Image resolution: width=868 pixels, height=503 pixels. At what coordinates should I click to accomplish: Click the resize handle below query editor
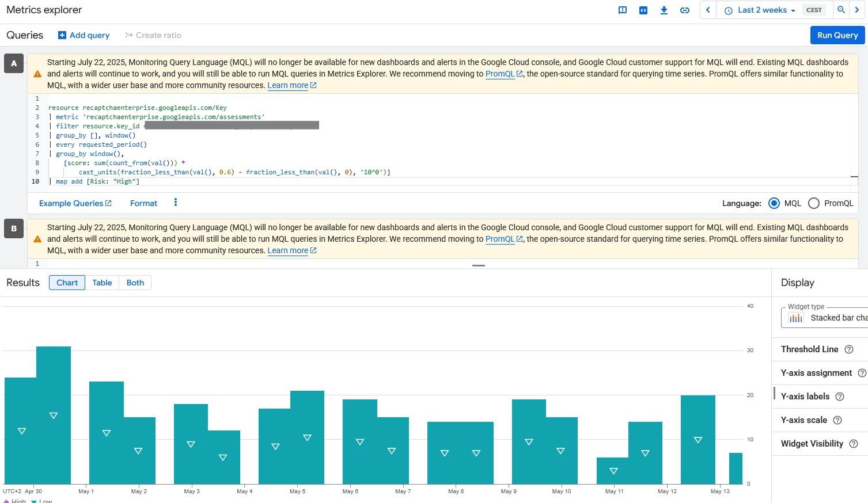tap(479, 265)
